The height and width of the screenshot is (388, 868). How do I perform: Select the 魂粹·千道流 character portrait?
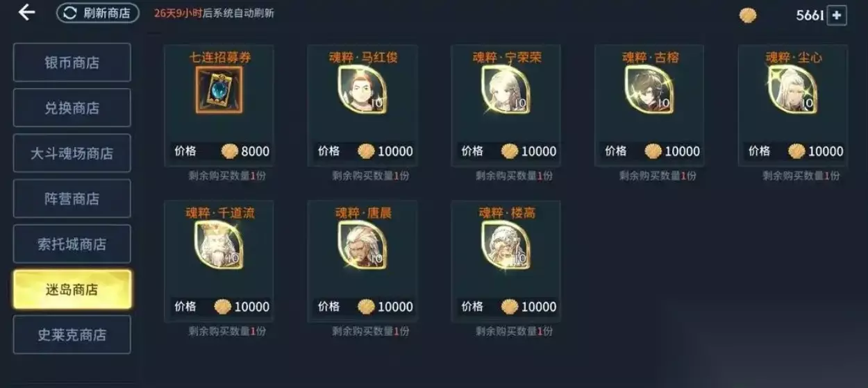219,245
